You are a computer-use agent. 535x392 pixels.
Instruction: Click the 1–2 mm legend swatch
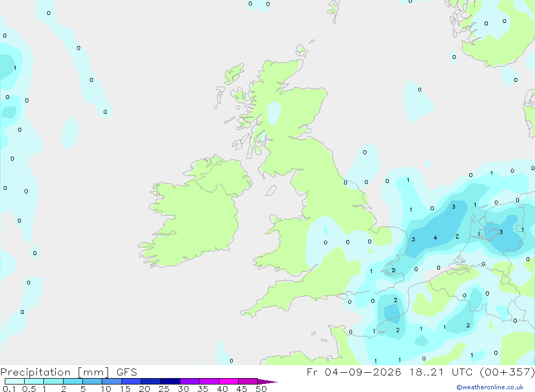[53, 381]
